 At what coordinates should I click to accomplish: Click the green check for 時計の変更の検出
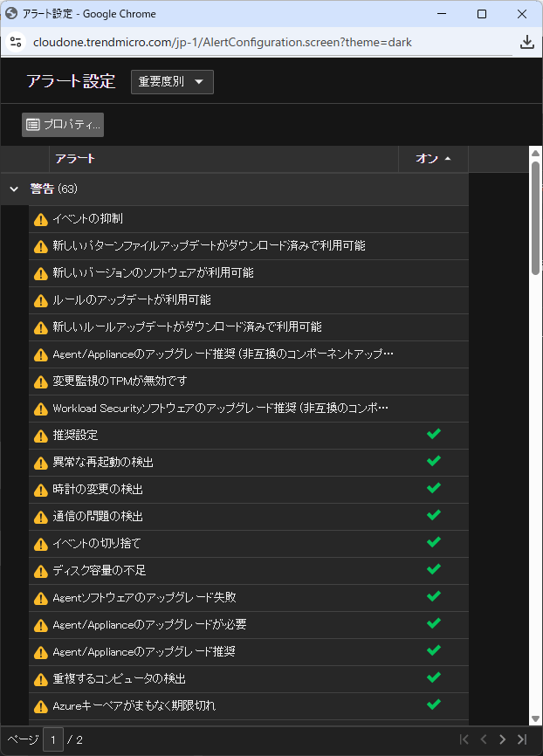click(x=434, y=488)
